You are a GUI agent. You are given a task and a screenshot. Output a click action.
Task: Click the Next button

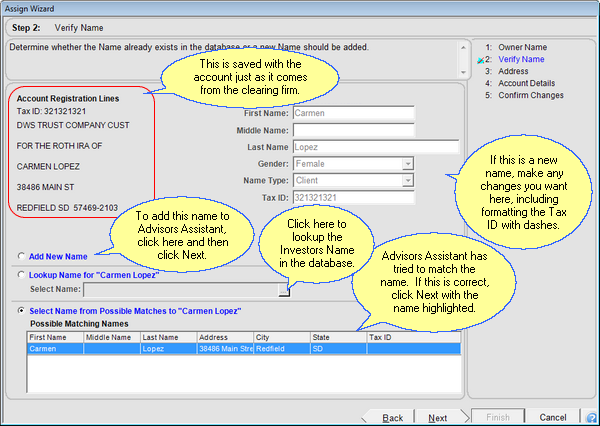pos(437,417)
